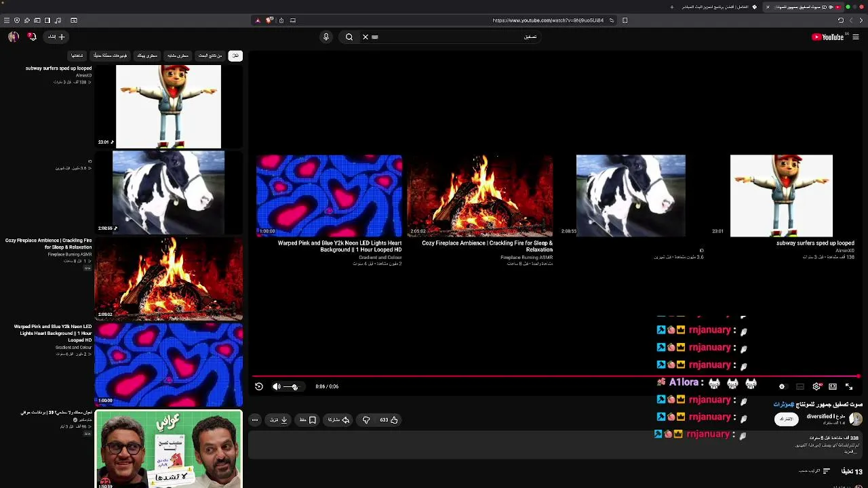Play end-screen Cozy Fireplace video

pos(480,195)
